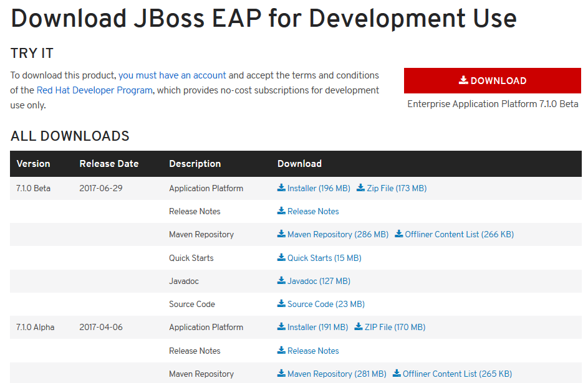Select the release date 2017-04-06
588x383 pixels.
101,327
